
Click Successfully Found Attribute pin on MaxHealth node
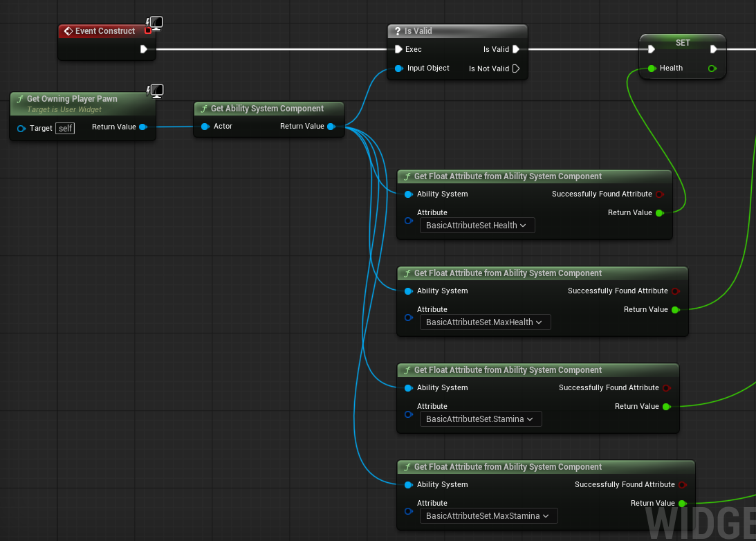click(676, 291)
